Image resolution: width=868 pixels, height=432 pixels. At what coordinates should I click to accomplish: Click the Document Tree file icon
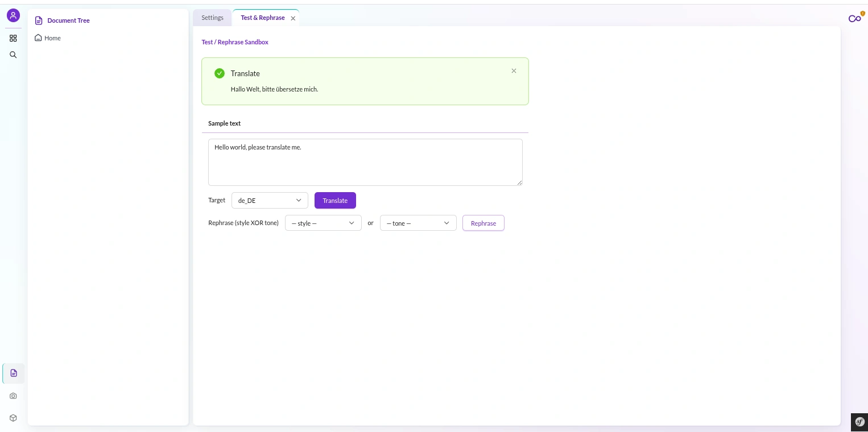click(x=39, y=20)
